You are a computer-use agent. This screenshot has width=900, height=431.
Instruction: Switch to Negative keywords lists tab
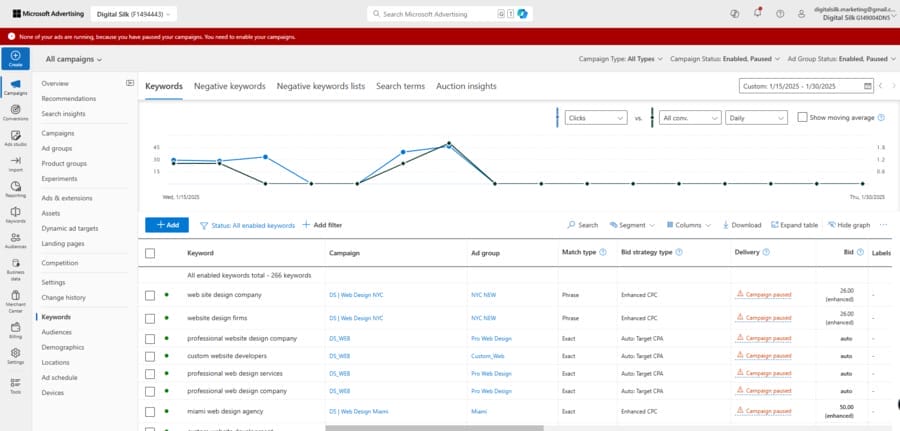click(x=321, y=86)
